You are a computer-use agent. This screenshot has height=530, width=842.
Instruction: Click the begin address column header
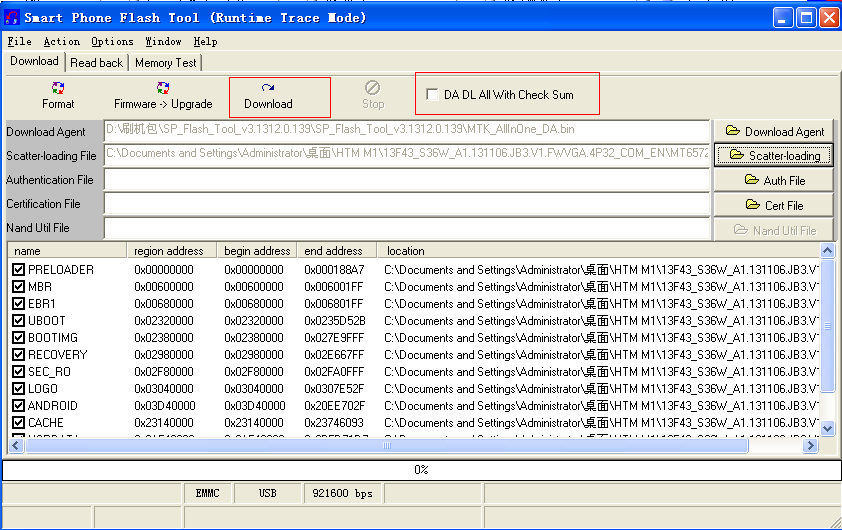pos(257,251)
